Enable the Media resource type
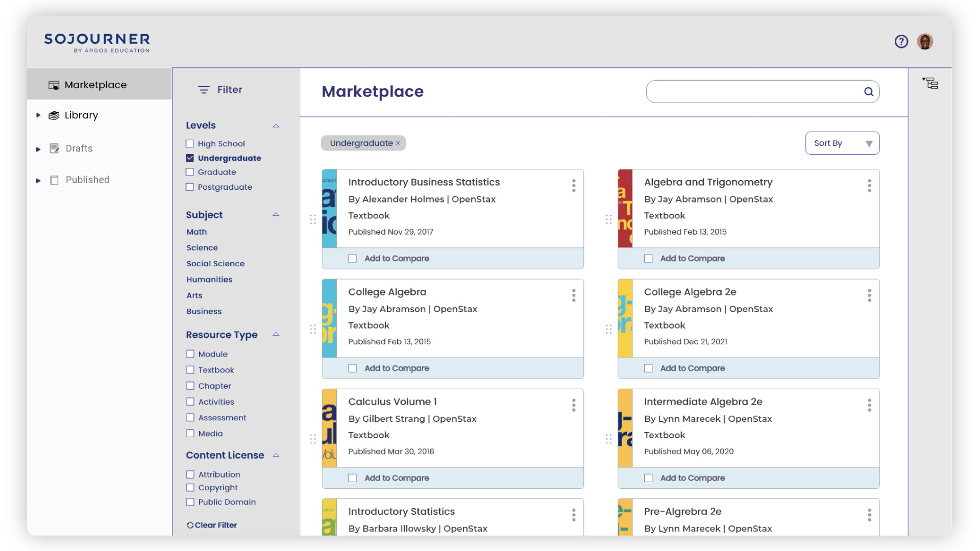Viewport: 980px width, 551px height. coord(190,433)
